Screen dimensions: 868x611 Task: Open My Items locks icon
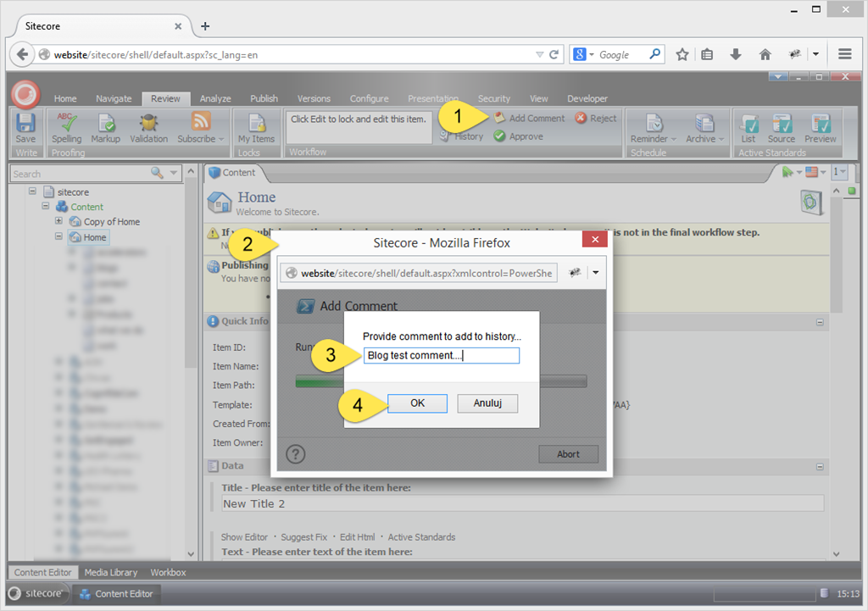pyautogui.click(x=255, y=127)
